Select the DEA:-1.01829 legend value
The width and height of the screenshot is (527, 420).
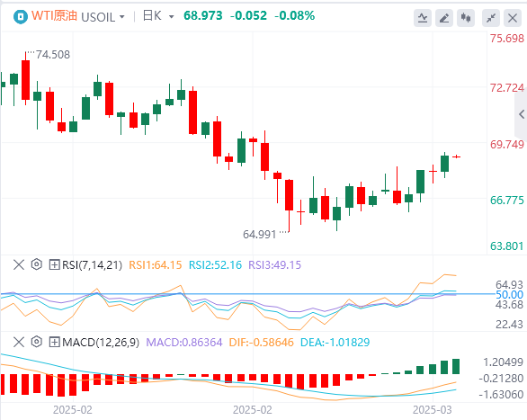[335, 343]
